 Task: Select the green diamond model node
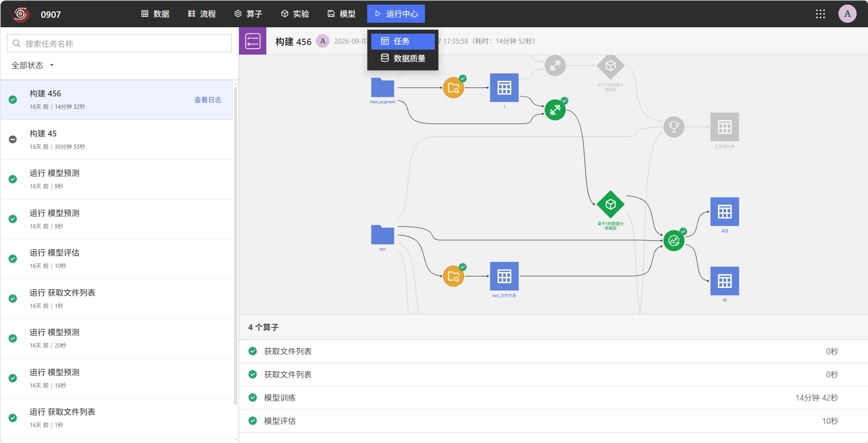[610, 204]
